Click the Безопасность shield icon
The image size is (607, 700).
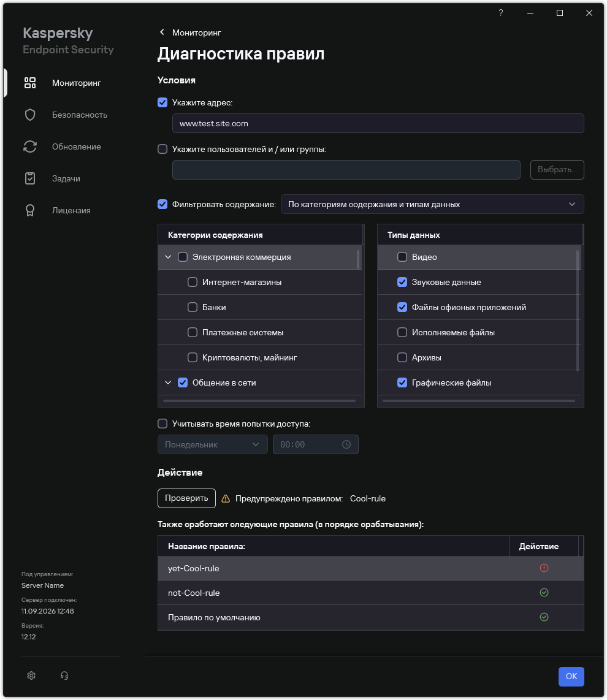point(30,115)
